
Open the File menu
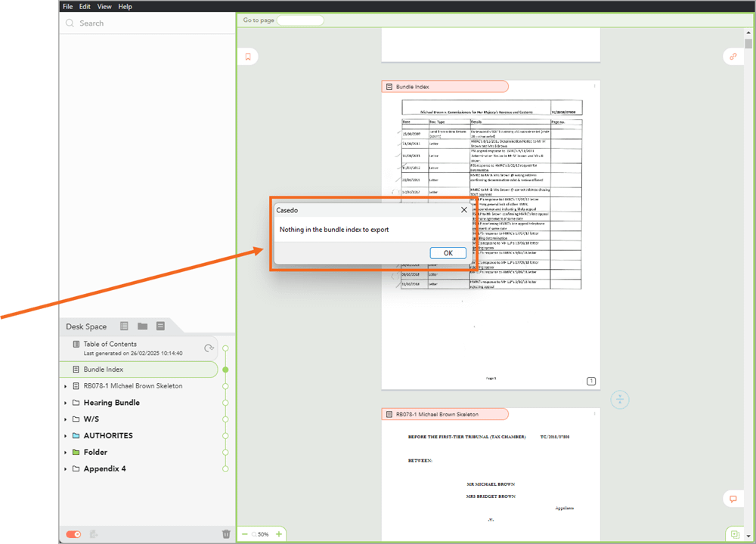click(68, 6)
